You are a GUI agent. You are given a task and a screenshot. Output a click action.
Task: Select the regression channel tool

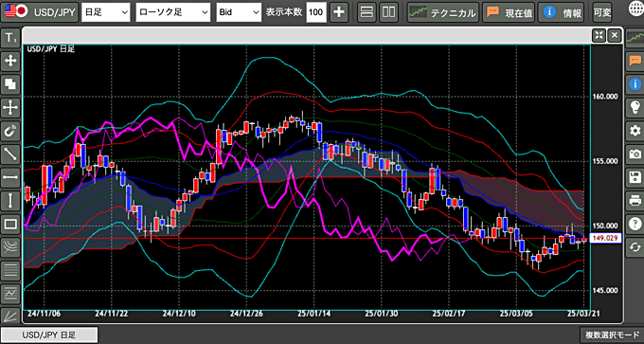[10, 294]
